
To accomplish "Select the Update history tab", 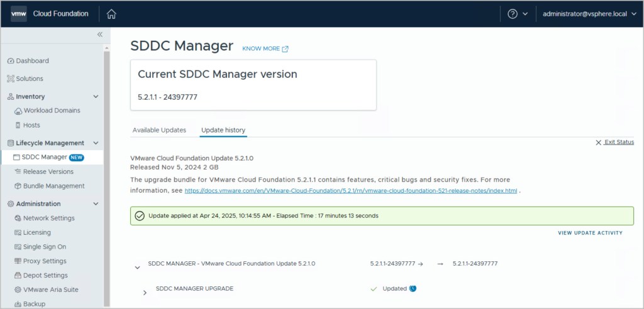I will pos(223,130).
